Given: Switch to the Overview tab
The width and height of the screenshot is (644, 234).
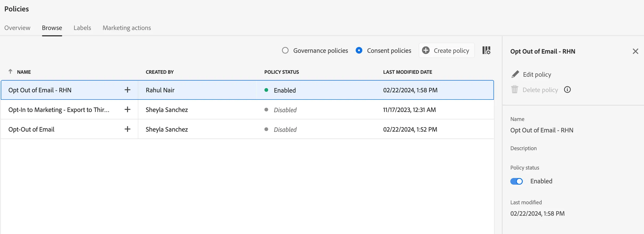Looking at the screenshot, I should (18, 28).
